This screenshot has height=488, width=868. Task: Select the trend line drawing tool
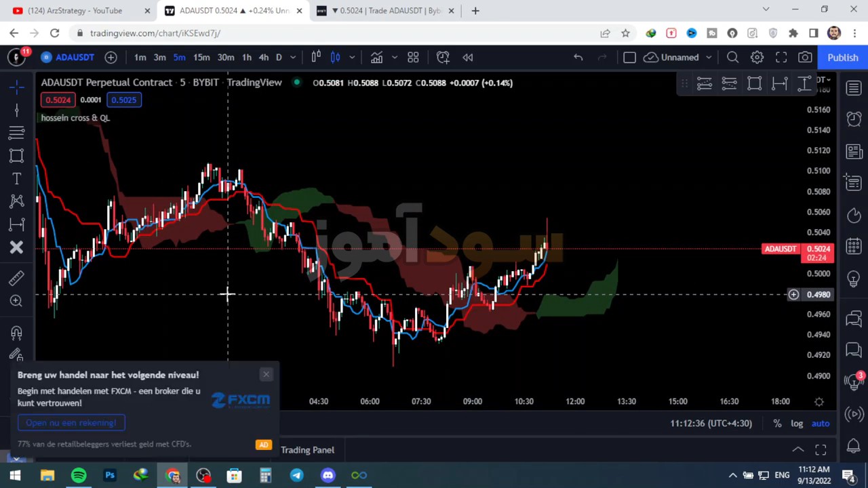pyautogui.click(x=17, y=109)
